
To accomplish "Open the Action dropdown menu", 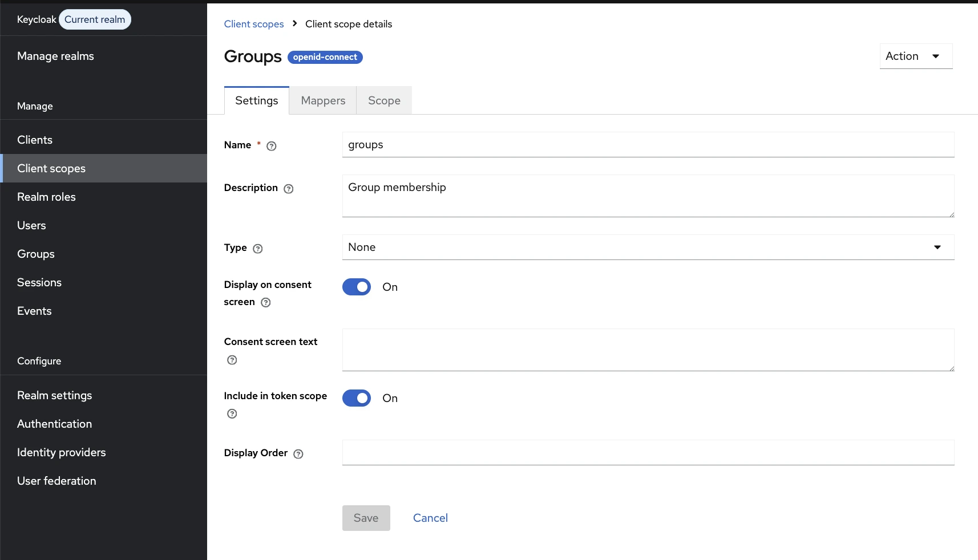I will 916,56.
